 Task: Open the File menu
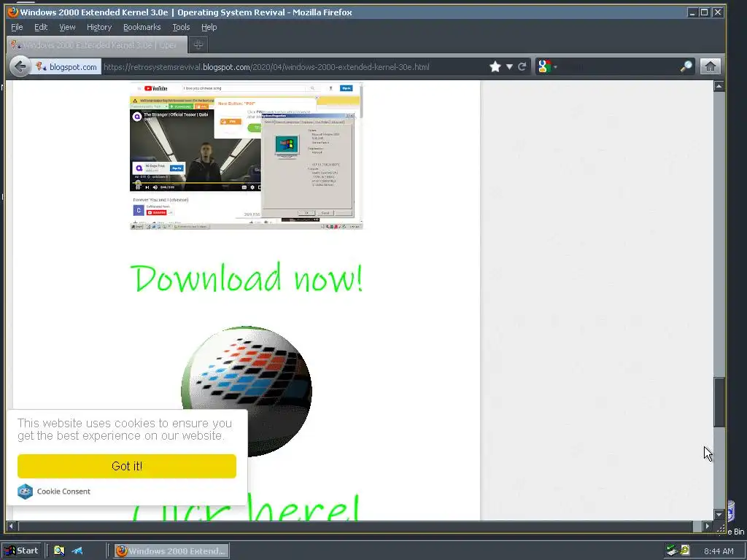point(17,27)
